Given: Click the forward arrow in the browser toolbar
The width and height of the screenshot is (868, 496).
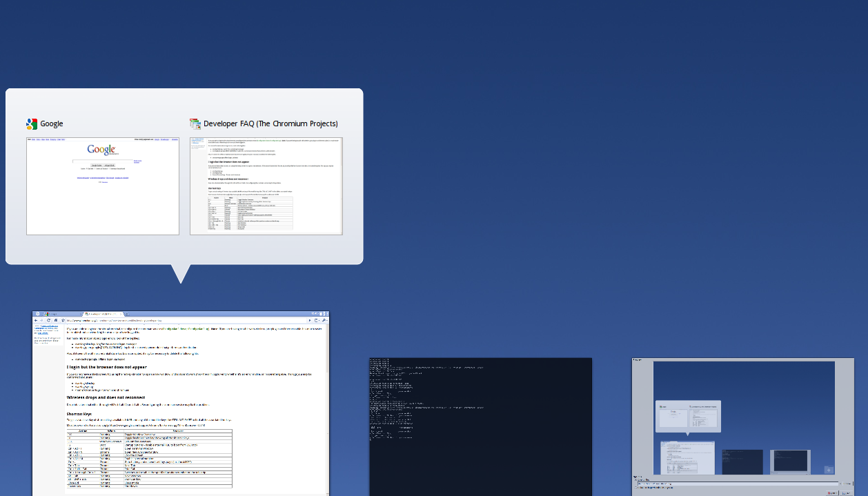Looking at the screenshot, I should tap(41, 320).
